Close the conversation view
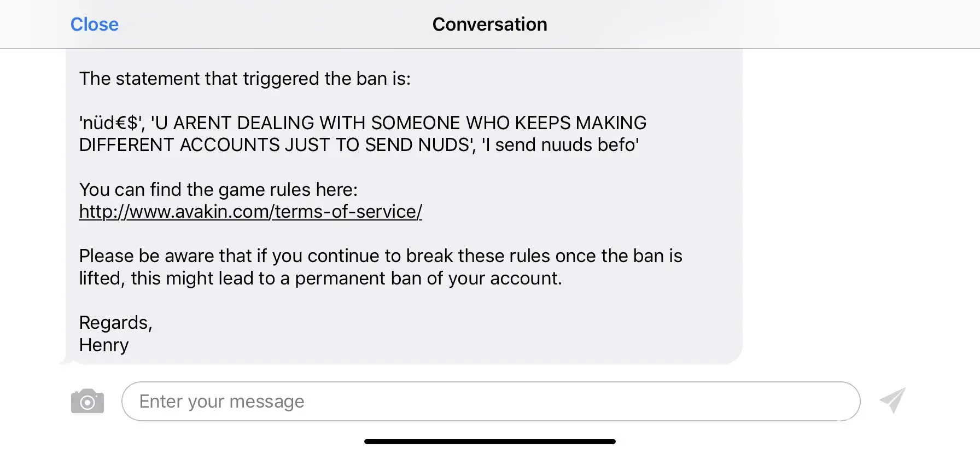The image size is (980, 453). 95,25
